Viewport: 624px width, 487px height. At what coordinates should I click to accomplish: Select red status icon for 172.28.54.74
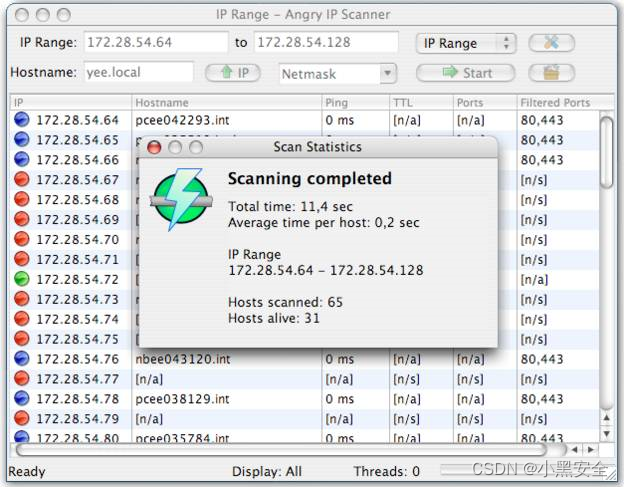click(x=21, y=319)
